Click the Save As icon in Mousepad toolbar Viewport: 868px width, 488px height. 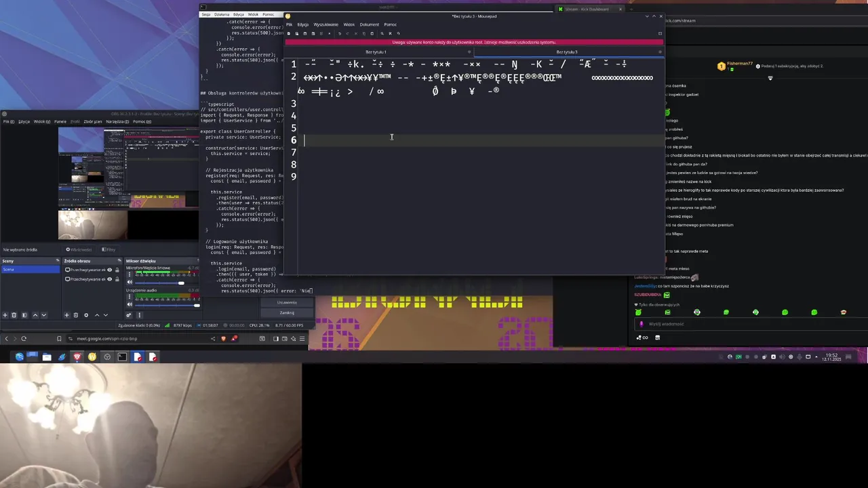(x=313, y=33)
